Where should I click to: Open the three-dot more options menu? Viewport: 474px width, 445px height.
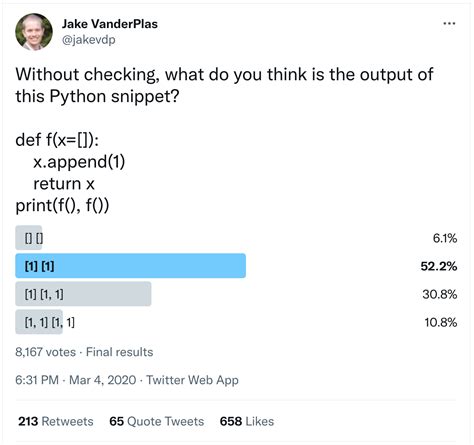(449, 24)
